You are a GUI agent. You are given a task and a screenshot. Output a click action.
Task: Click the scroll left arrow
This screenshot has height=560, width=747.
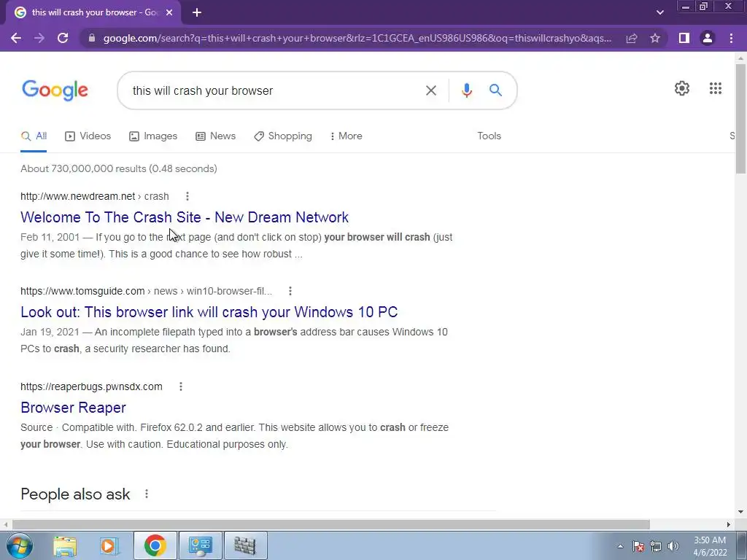tap(5, 524)
